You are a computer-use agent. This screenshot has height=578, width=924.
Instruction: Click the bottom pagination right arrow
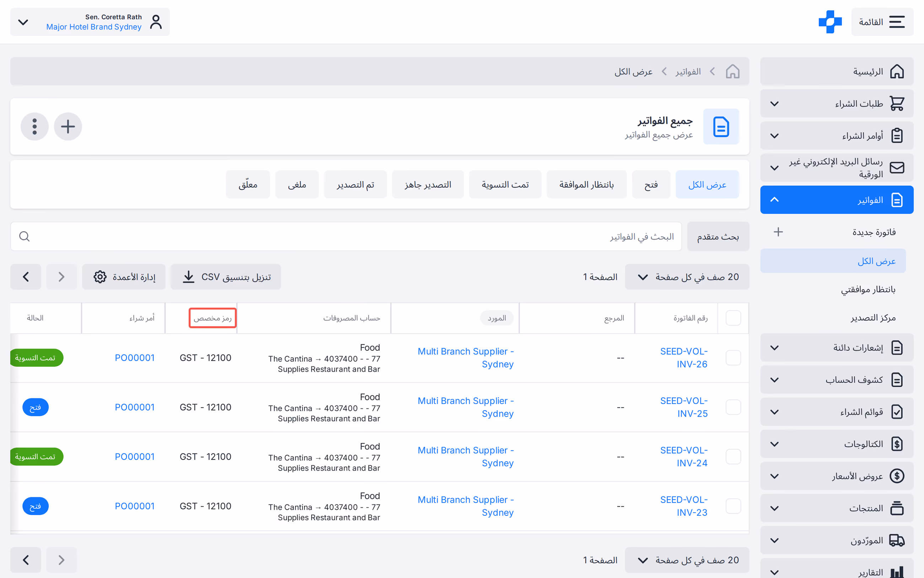point(61,560)
